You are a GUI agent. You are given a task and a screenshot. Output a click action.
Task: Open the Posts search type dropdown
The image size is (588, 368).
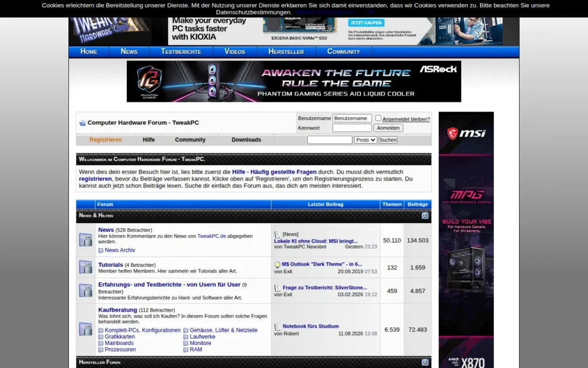[x=365, y=140]
